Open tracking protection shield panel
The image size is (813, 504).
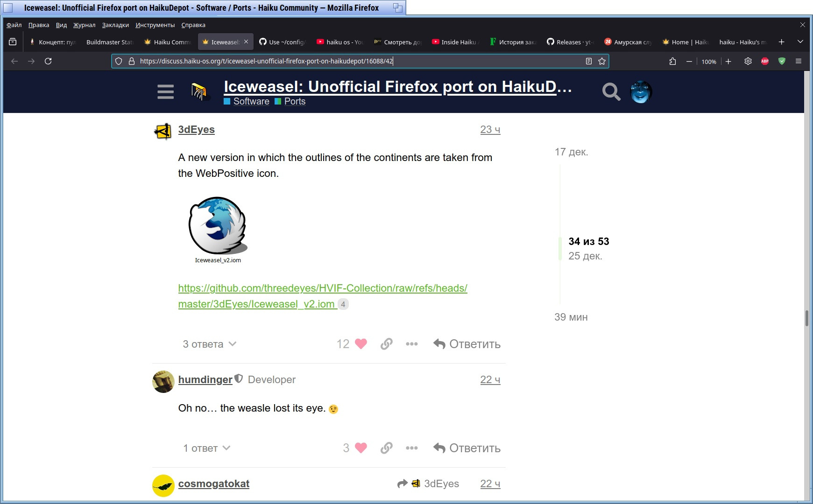(x=119, y=61)
